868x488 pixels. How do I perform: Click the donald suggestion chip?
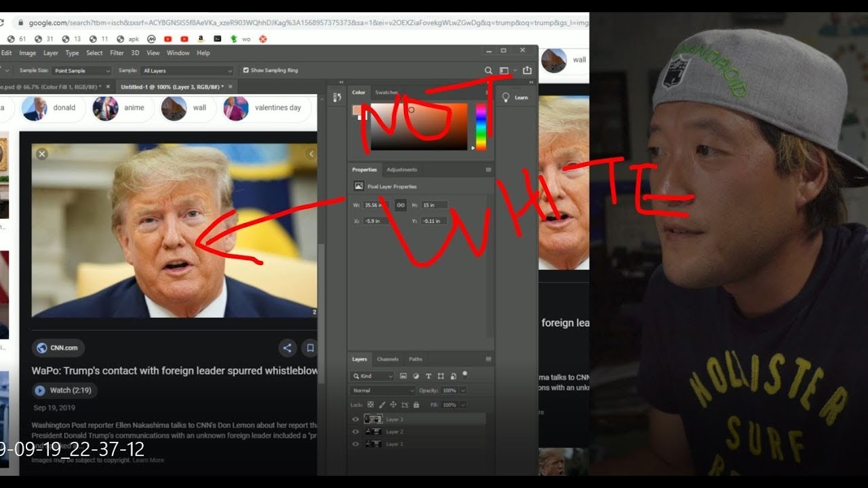pos(52,108)
